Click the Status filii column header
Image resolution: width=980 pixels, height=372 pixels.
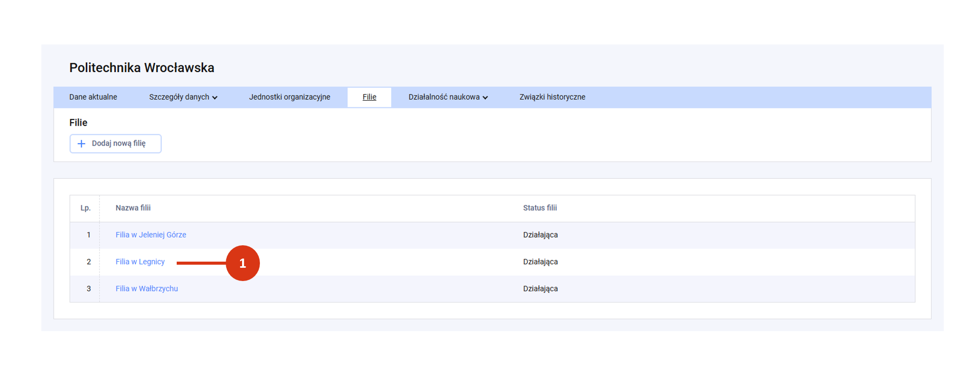point(540,208)
